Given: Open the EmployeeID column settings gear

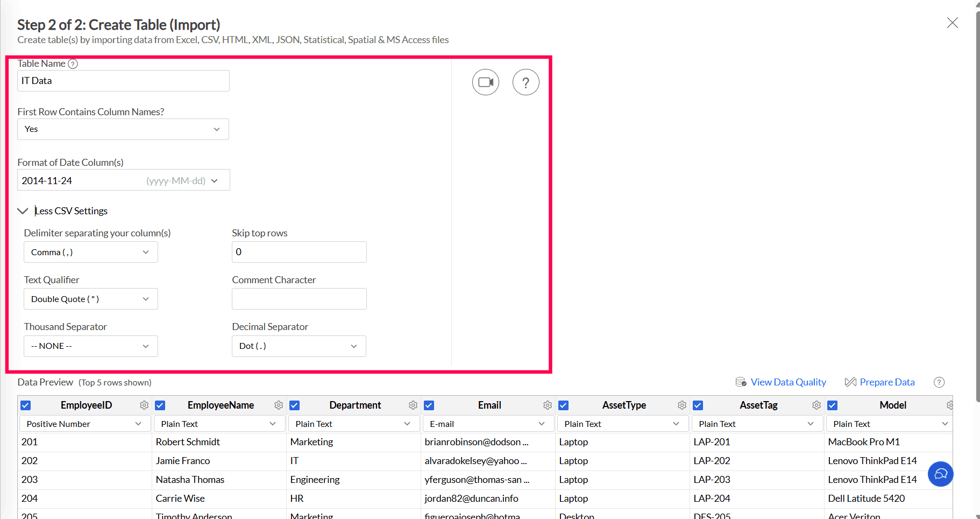Looking at the screenshot, I should pyautogui.click(x=144, y=405).
